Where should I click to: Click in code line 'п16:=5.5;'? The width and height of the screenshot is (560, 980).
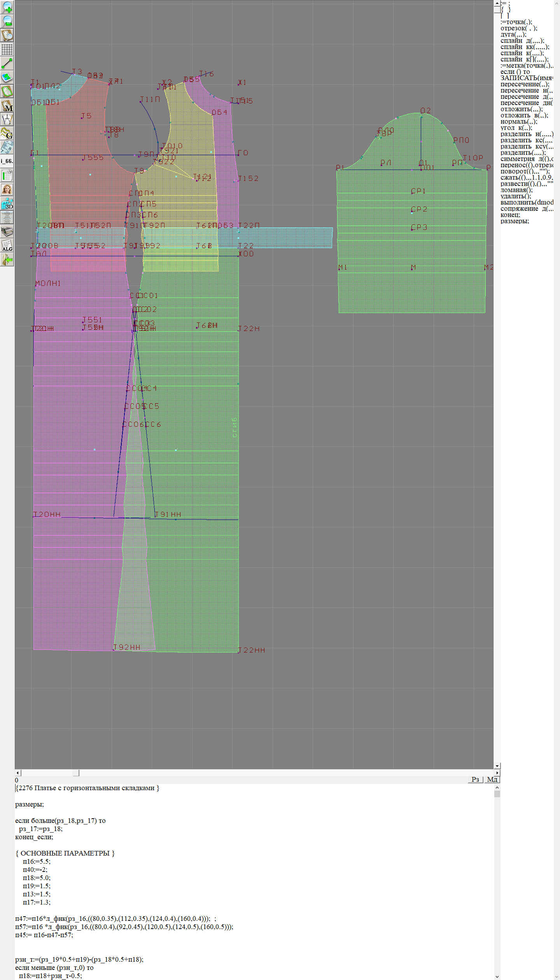tap(37, 862)
